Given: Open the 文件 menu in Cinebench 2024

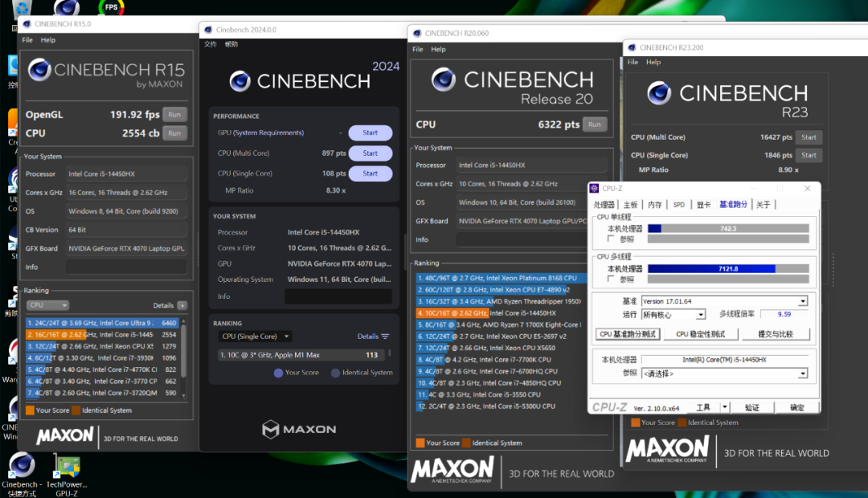Looking at the screenshot, I should 211,44.
